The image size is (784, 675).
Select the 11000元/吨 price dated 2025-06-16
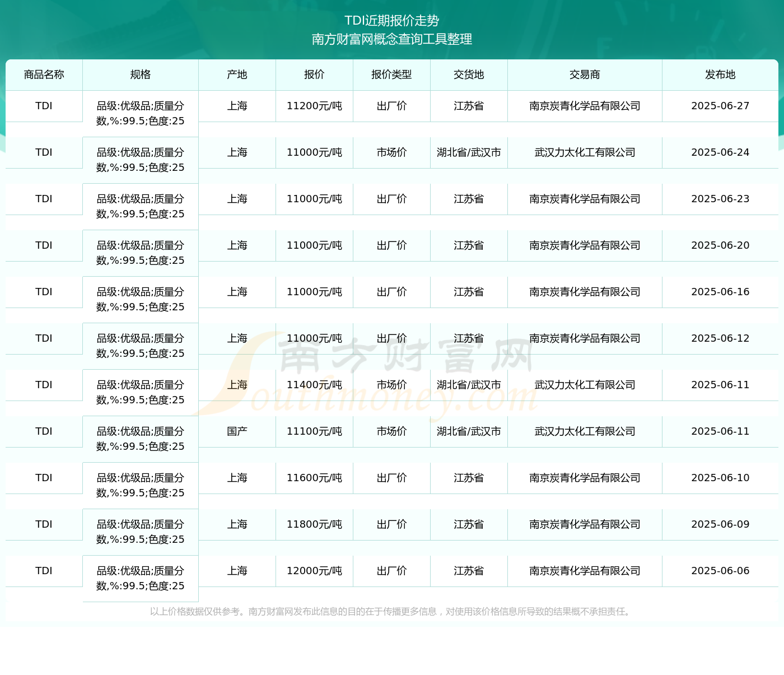click(315, 292)
